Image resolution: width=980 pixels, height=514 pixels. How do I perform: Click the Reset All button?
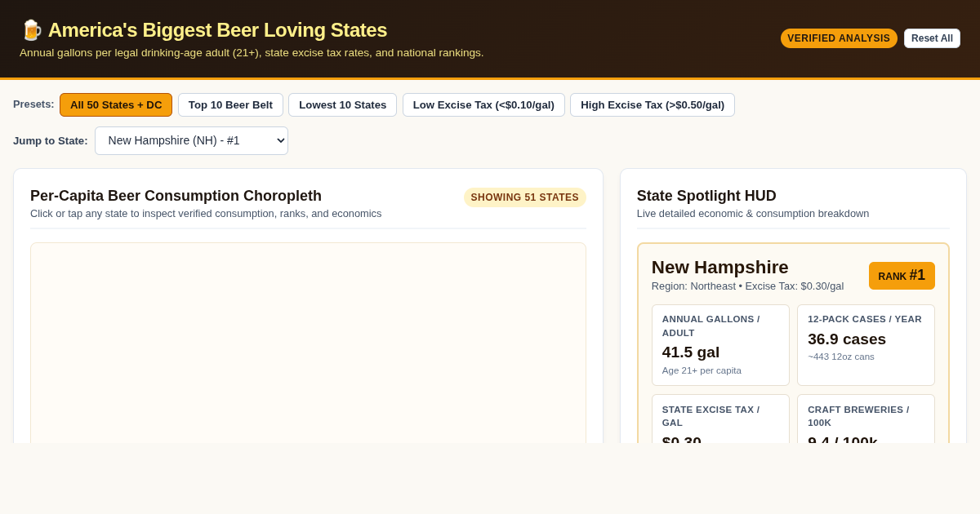point(932,38)
